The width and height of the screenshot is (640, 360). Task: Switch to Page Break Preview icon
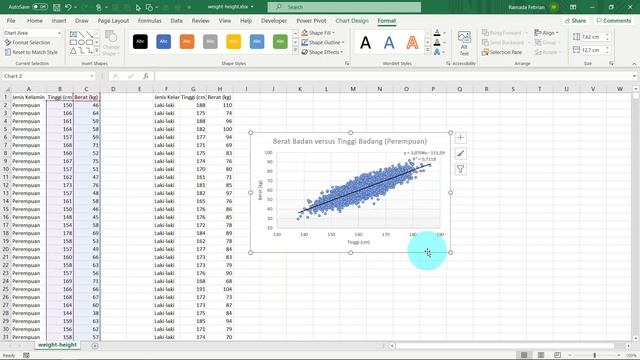557,355
